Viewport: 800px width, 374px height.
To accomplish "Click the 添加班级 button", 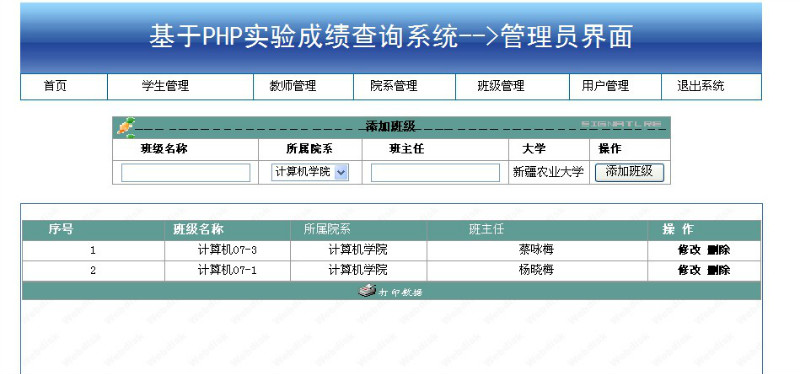I will (x=630, y=172).
